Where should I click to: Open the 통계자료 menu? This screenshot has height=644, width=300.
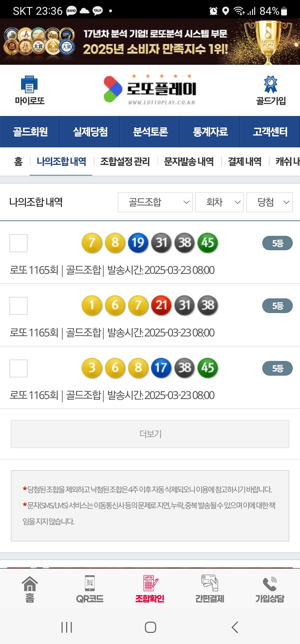coord(210,132)
